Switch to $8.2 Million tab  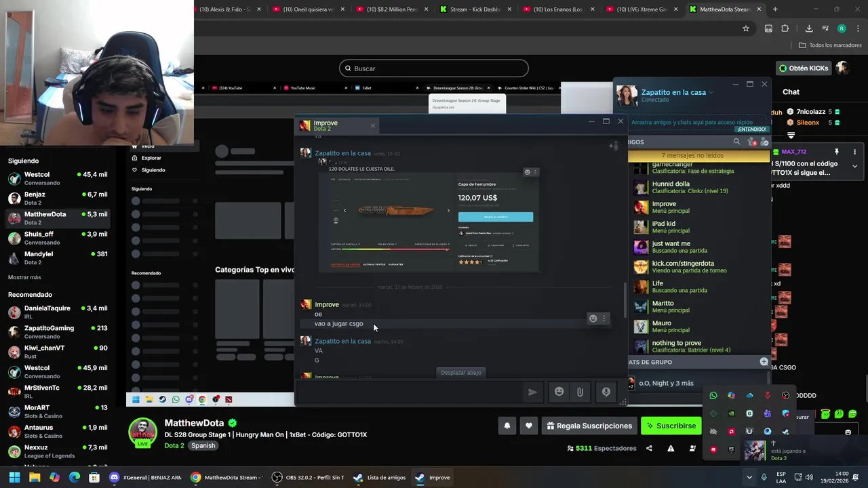pyautogui.click(x=393, y=9)
